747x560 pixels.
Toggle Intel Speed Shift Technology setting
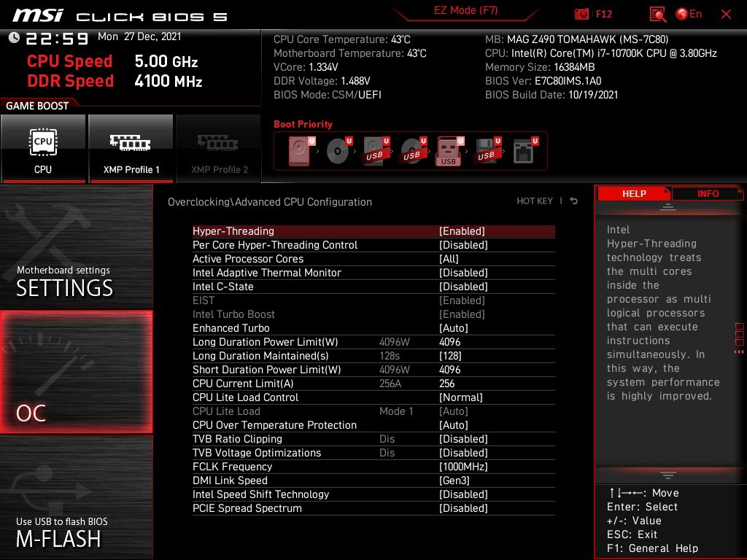373,494
